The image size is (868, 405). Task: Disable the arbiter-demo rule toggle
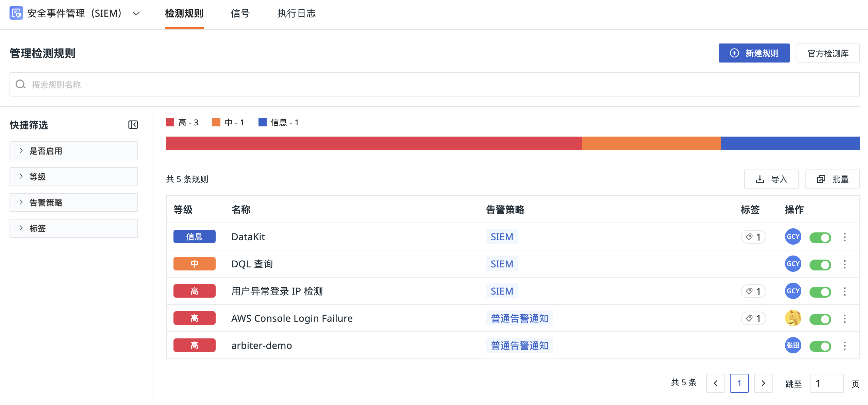820,346
